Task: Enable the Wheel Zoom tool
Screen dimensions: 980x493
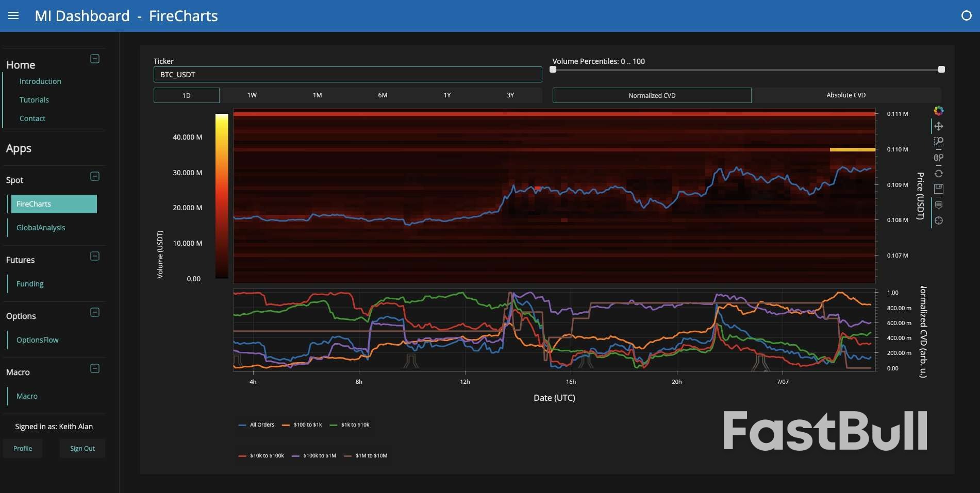Action: tap(939, 158)
